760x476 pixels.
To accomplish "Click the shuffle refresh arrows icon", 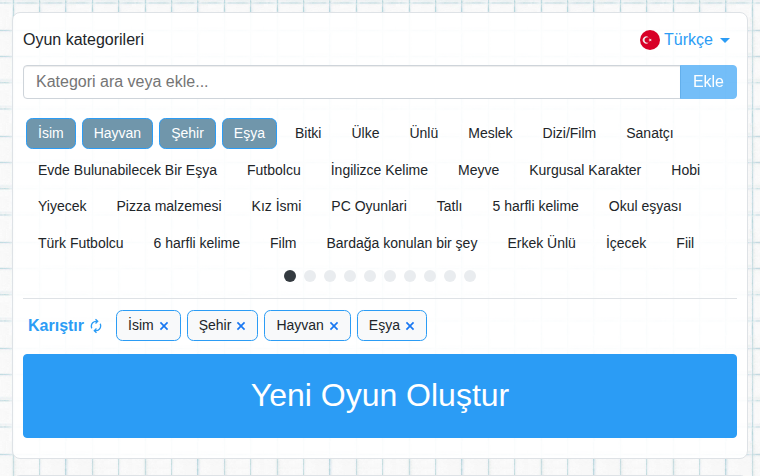I will [96, 326].
